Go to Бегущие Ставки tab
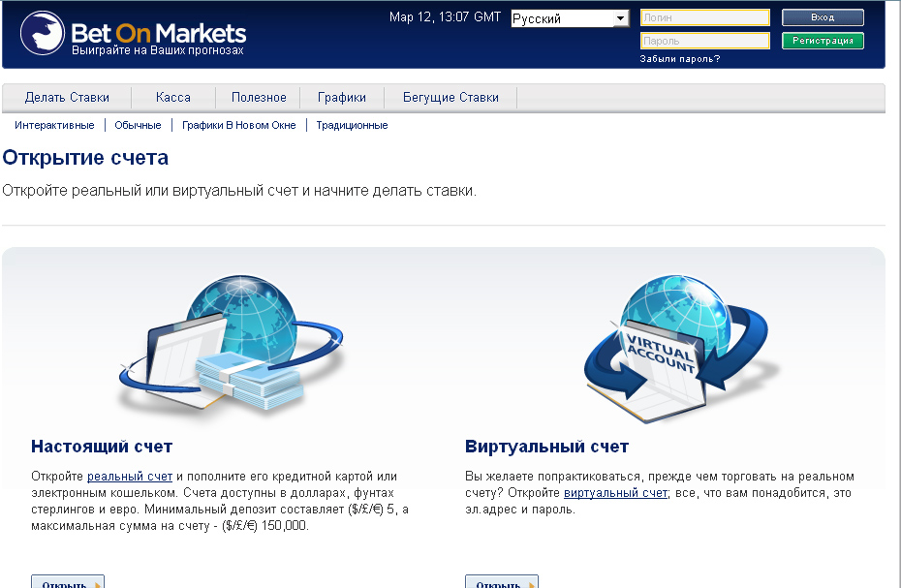Screen dimensions: 901x588 pos(450,98)
